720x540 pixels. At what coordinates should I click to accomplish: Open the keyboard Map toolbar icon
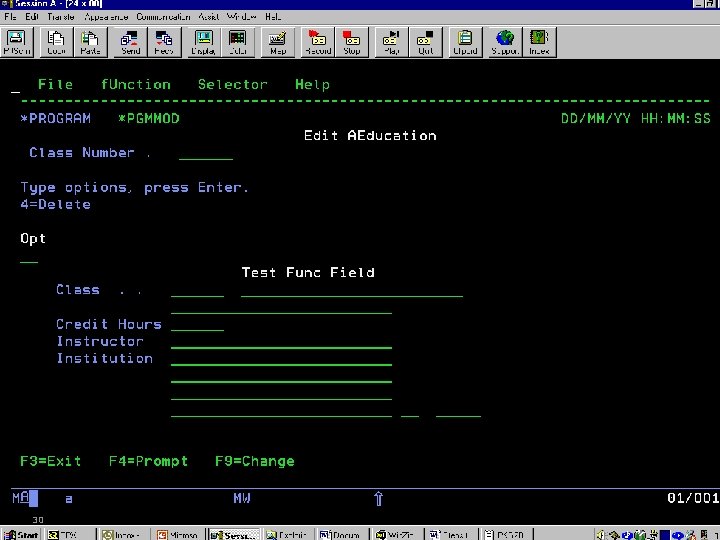277,42
